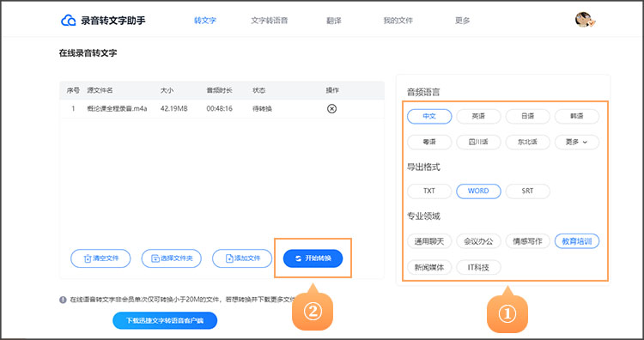Start conversion with 开始转换
This screenshot has width=644, height=340.
tap(313, 258)
